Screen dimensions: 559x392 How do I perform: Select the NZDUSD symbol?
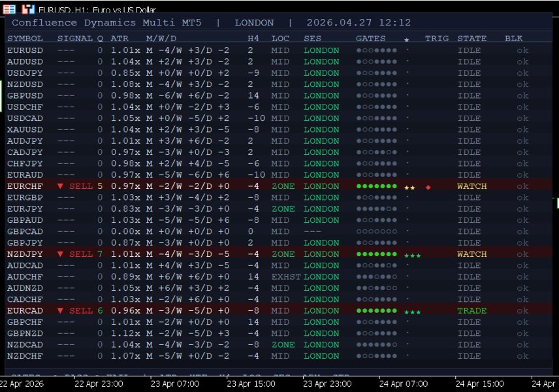coord(25,84)
